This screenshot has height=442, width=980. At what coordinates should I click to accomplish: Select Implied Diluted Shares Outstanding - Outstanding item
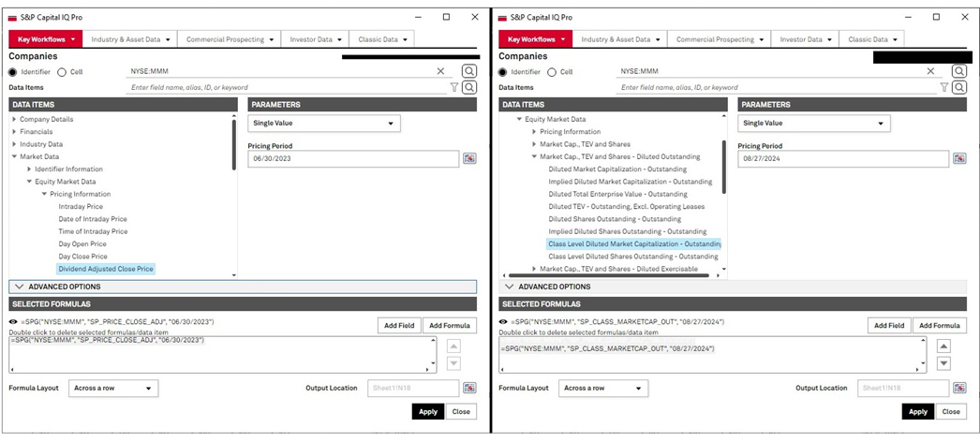pyautogui.click(x=628, y=231)
